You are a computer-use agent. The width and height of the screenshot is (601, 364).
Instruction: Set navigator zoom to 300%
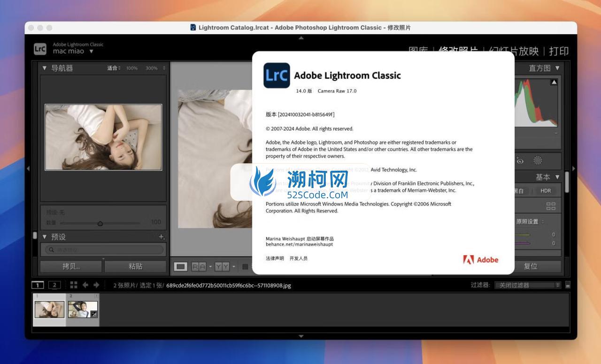point(151,68)
